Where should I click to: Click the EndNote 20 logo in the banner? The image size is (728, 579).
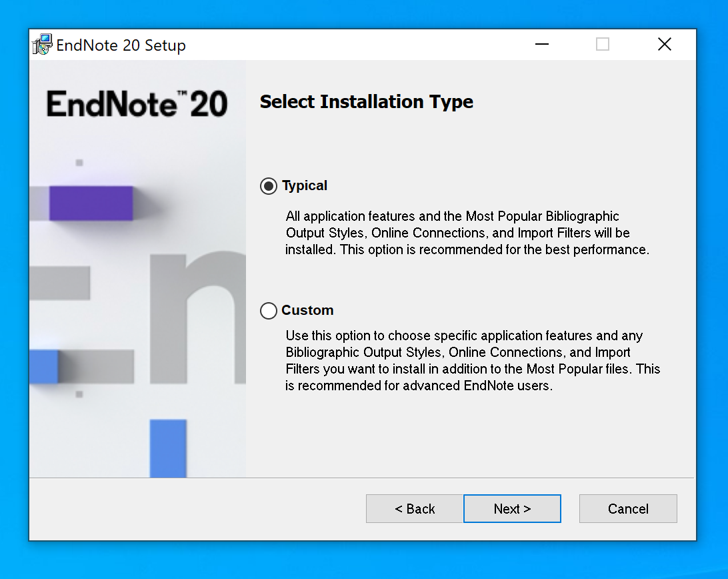point(137,104)
